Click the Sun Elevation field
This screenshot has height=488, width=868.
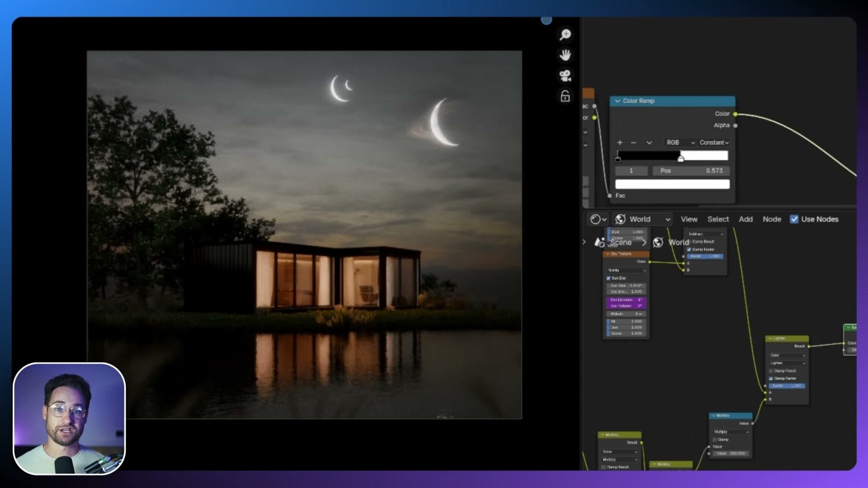[627, 300]
